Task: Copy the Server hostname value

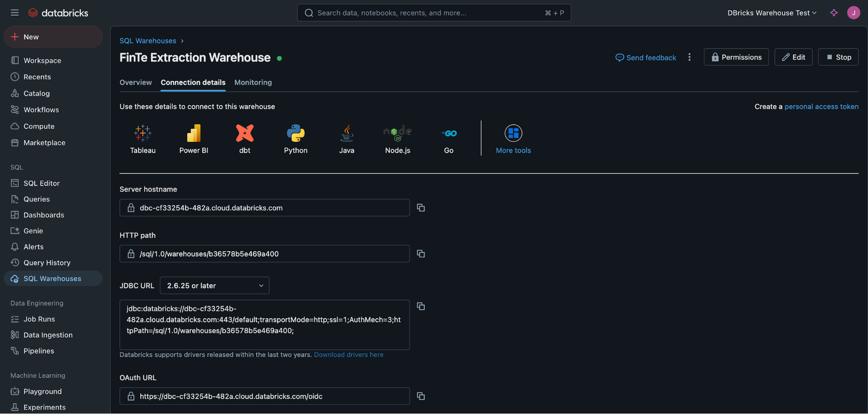Action: point(421,207)
